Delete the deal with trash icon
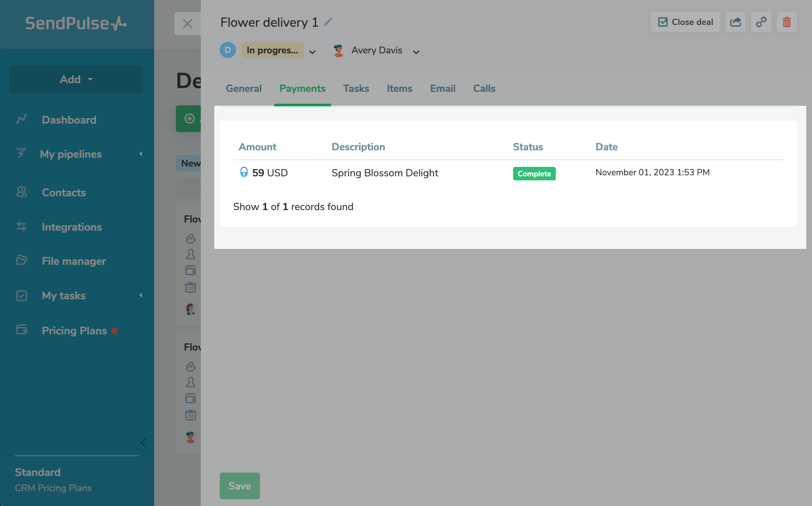Viewport: 812px width, 506px height. click(787, 22)
